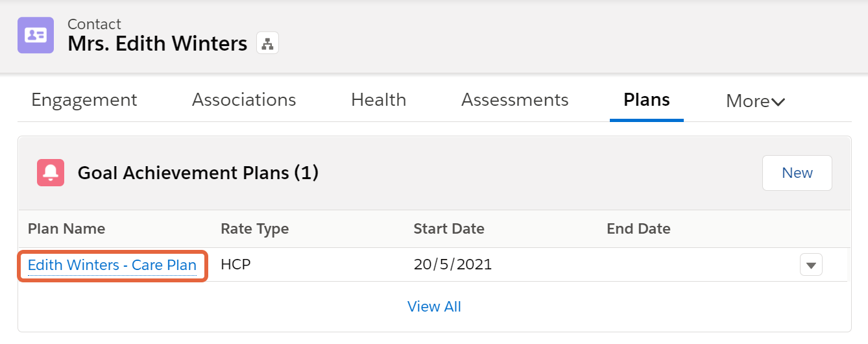Open Edith Winters - Care Plan link
This screenshot has height=344, width=868.
[112, 265]
